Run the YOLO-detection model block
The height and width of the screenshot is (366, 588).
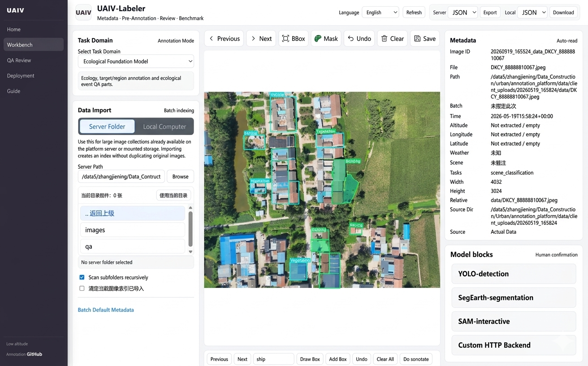coord(514,274)
